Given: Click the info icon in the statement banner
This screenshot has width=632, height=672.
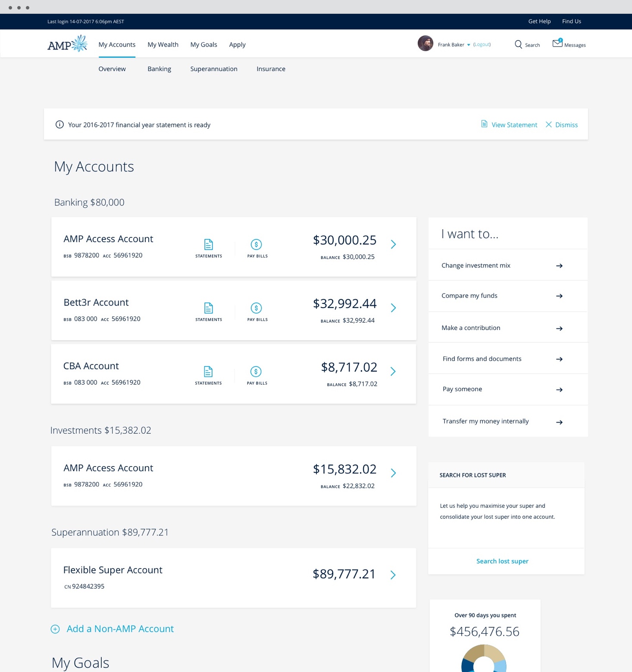Looking at the screenshot, I should click(x=59, y=124).
